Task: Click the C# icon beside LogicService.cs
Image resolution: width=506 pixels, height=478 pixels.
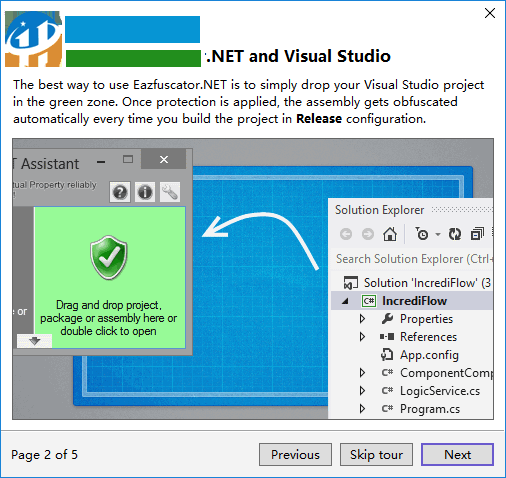Action: (x=387, y=390)
